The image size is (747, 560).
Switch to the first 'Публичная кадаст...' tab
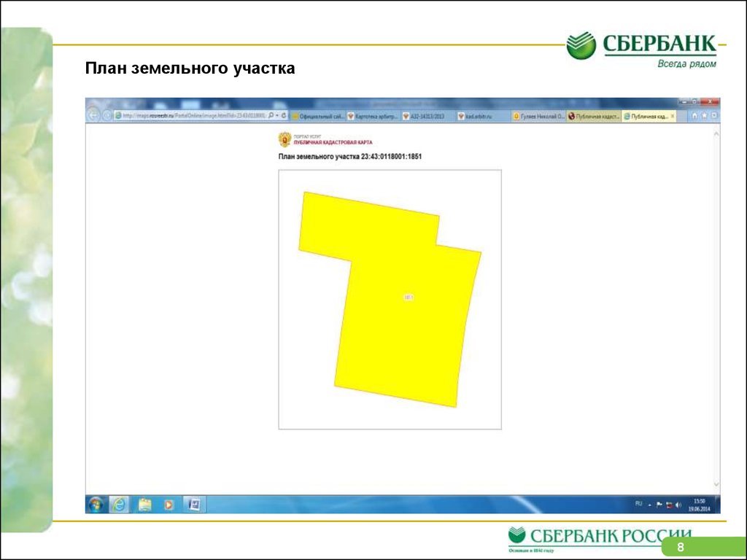594,116
